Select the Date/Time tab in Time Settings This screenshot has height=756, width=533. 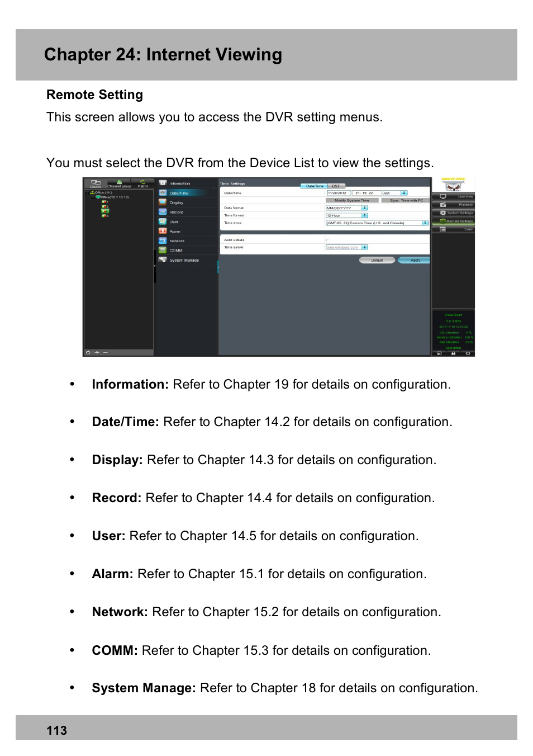pyautogui.click(x=314, y=186)
